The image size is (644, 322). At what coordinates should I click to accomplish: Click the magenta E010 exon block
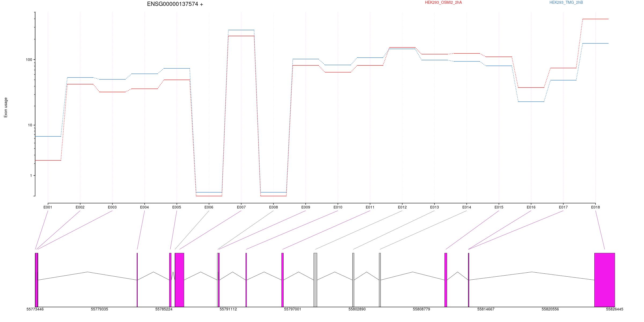coord(246,280)
